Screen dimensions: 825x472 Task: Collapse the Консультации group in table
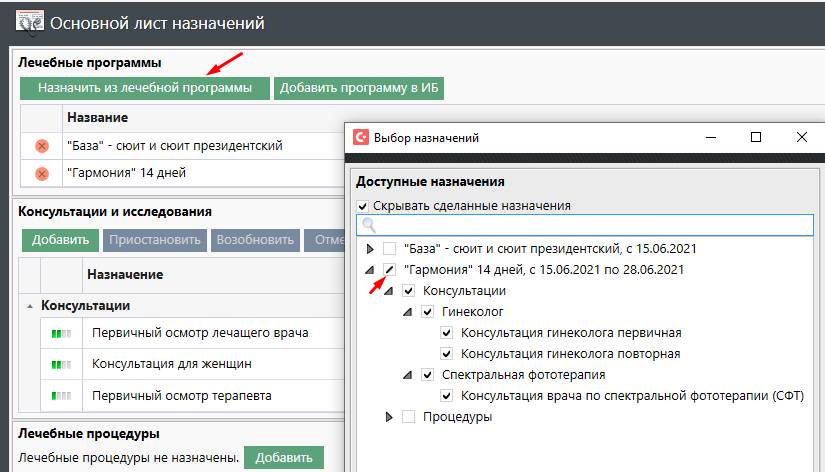[30, 305]
